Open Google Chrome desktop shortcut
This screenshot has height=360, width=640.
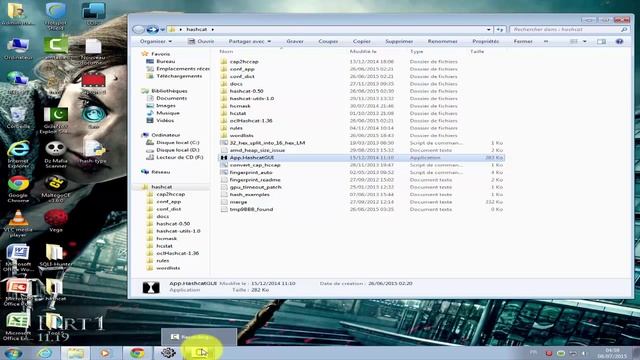18,189
